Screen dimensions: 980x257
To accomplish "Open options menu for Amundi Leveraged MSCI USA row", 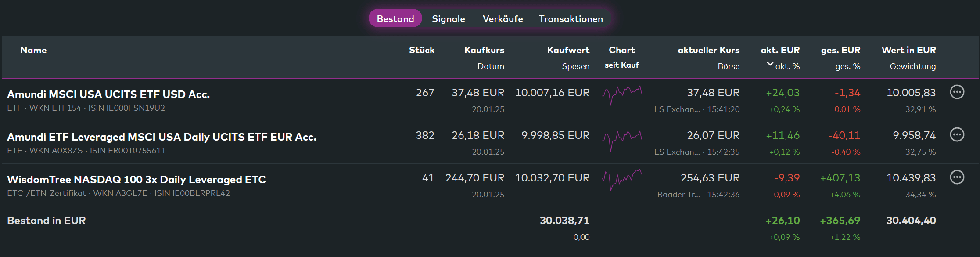I will (957, 135).
